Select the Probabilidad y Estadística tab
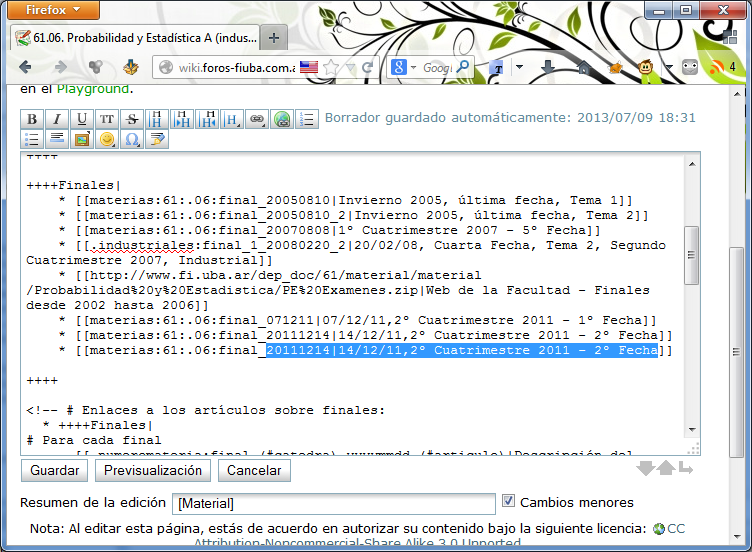 click(135, 37)
